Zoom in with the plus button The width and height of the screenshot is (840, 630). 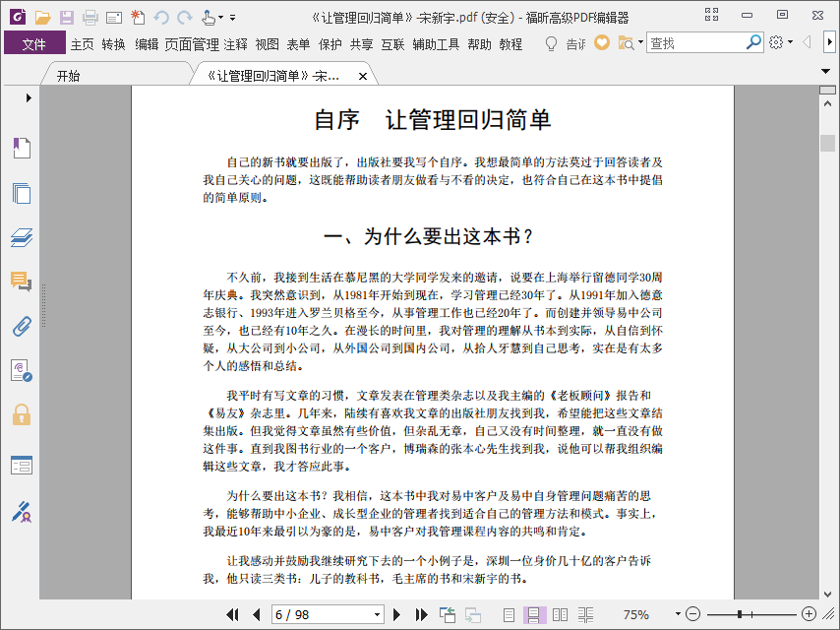pyautogui.click(x=809, y=614)
